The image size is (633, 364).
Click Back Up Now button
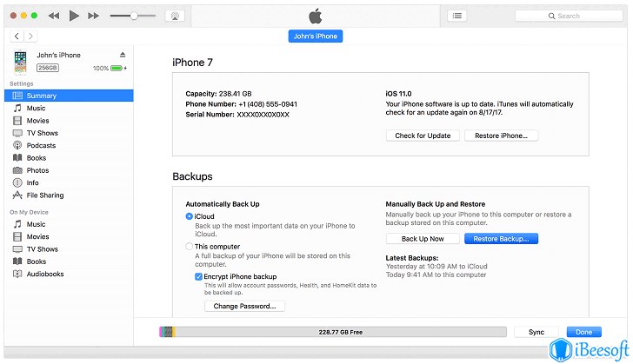pos(423,239)
